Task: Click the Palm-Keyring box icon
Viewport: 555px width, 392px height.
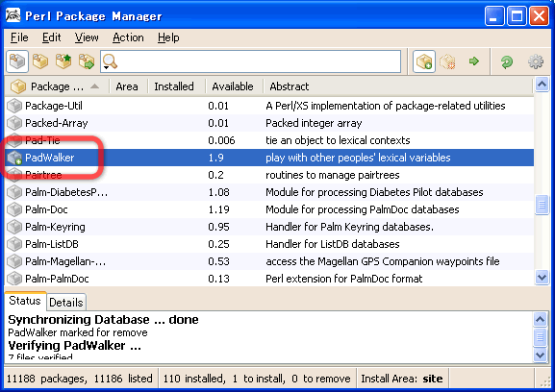Action: click(x=14, y=227)
